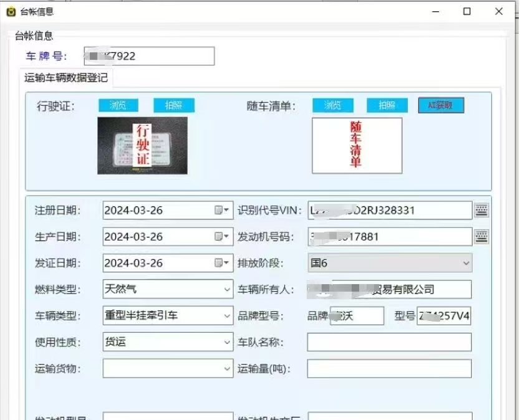520x420 pixels.
Task: Click the 行驶证 image thumbnail
Action: 142,145
